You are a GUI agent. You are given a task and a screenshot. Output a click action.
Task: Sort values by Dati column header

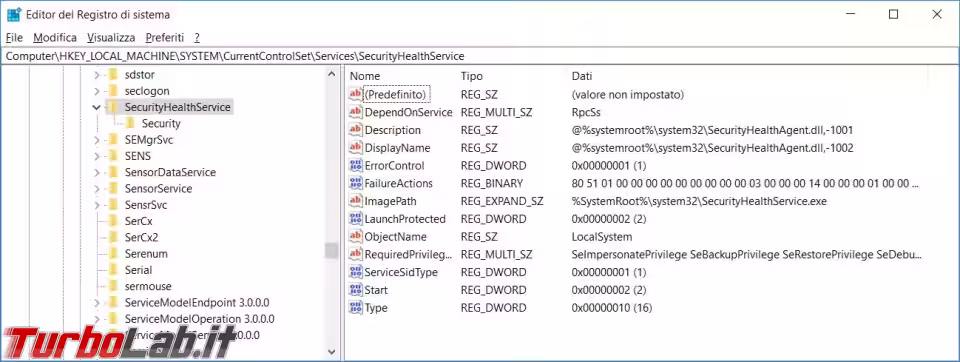point(582,77)
